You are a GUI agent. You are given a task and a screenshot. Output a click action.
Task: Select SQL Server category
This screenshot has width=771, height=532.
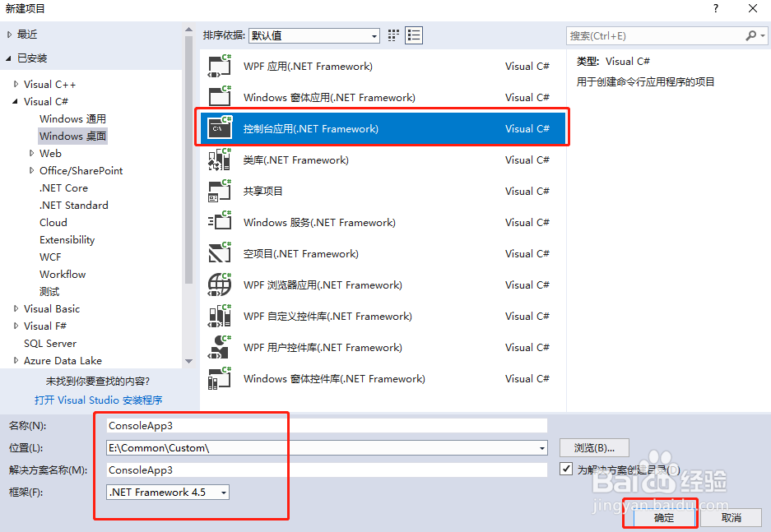(x=50, y=344)
